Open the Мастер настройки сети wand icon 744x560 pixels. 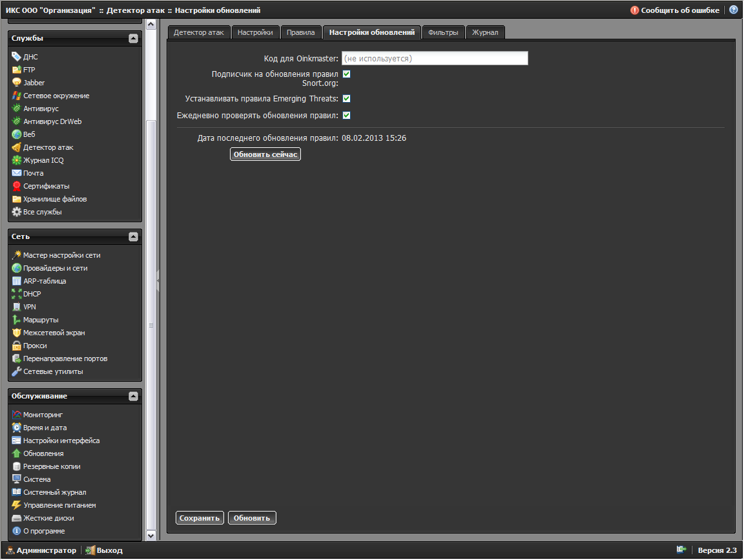click(x=17, y=255)
